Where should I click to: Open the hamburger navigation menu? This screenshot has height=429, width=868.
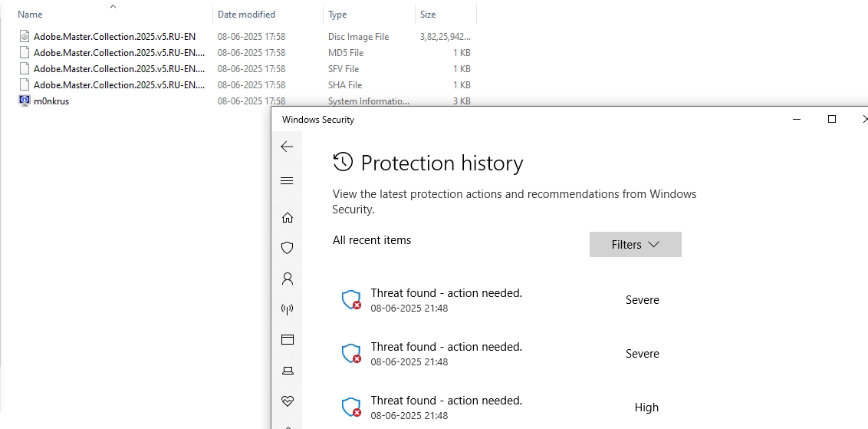tap(287, 180)
